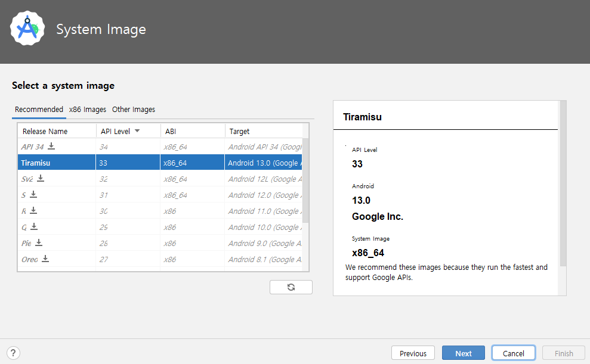Cancel the system image dialog

tap(513, 353)
